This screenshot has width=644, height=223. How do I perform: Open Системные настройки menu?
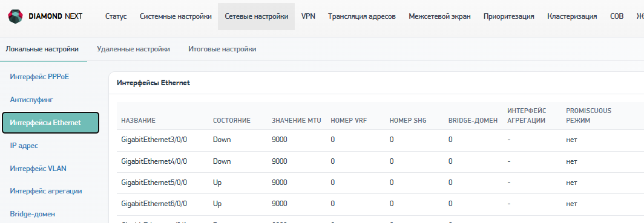(x=176, y=16)
